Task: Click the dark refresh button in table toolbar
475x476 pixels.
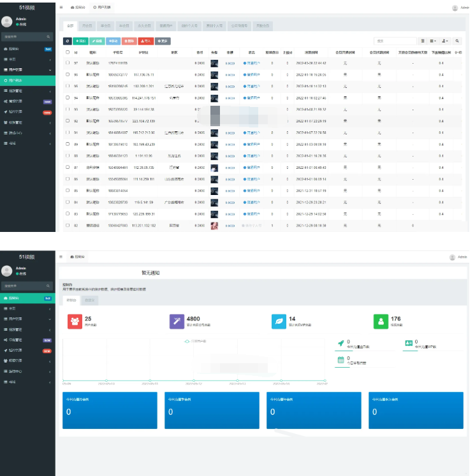Action: pyautogui.click(x=68, y=41)
